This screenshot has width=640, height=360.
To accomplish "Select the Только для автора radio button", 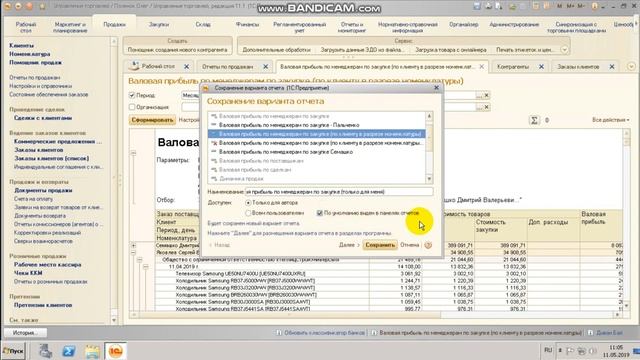I will coord(248,203).
